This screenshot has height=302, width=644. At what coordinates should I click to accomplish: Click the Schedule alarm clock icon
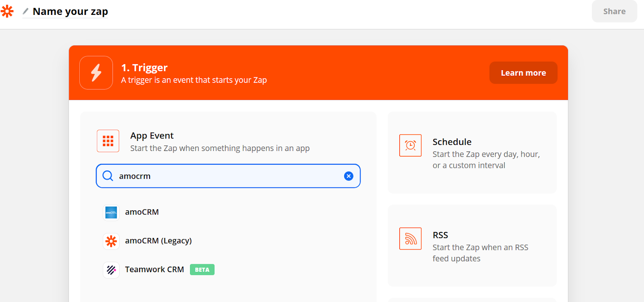411,145
